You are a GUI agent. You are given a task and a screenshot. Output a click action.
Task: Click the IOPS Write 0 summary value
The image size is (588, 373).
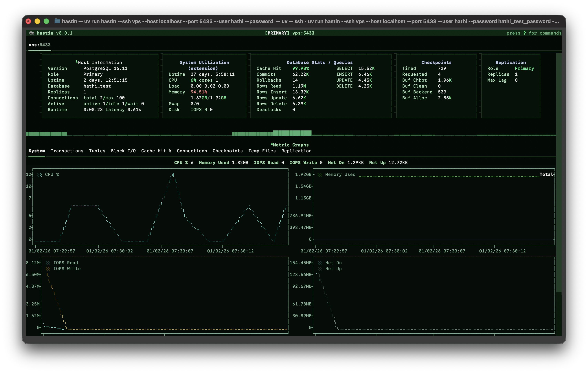pos(321,163)
